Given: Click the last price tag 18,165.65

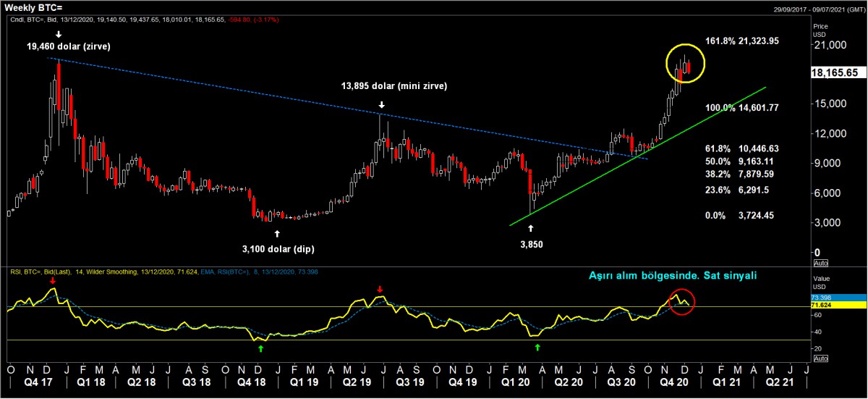Looking at the screenshot, I should click(x=838, y=72).
